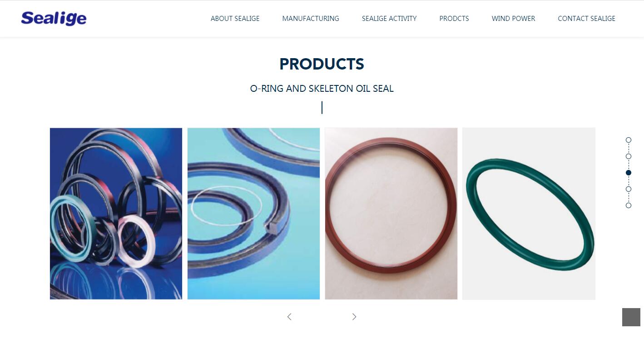Select the filled third page dot
644x344 pixels.
click(629, 173)
